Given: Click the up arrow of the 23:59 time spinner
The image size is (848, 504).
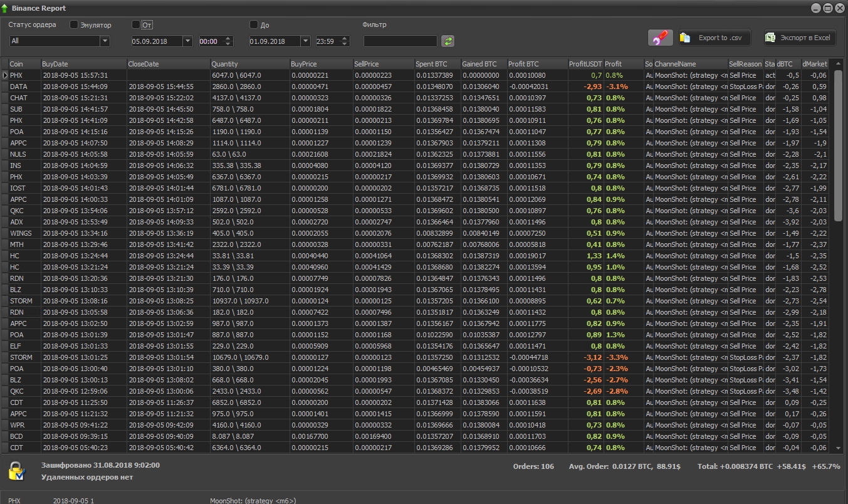Looking at the screenshot, I should click(345, 38).
